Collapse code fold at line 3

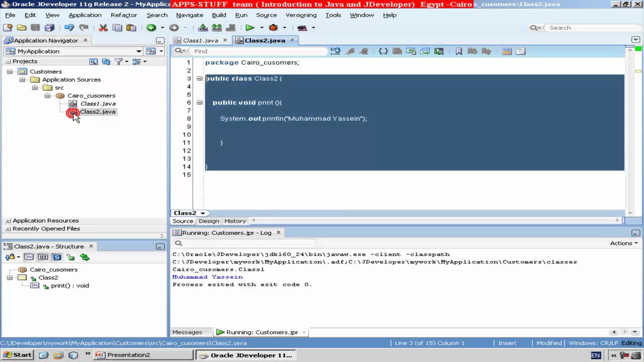pyautogui.click(x=199, y=78)
